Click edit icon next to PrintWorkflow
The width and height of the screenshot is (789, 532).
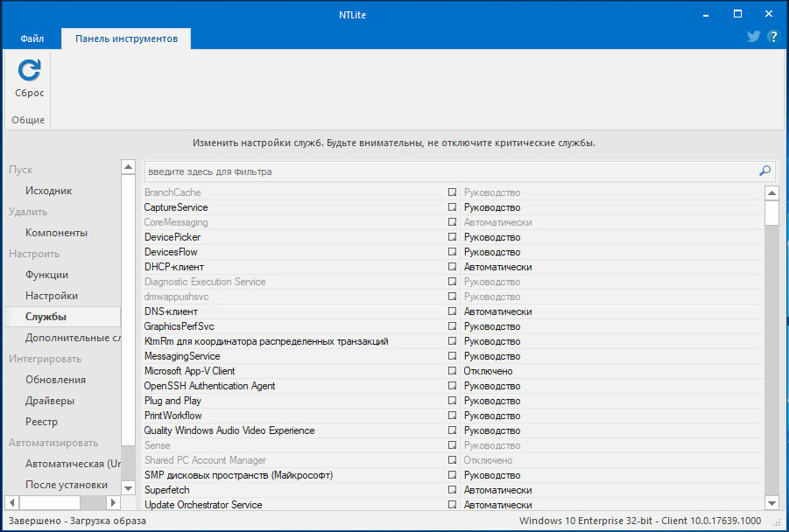452,416
